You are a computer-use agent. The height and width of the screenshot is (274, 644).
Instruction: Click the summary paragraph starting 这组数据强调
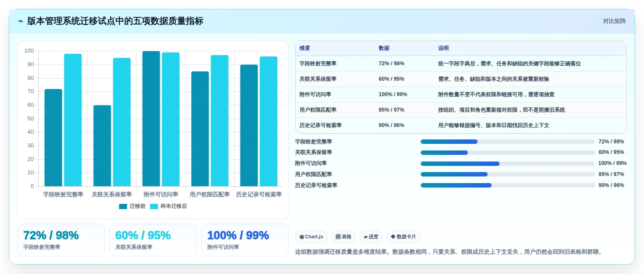tap(449, 252)
